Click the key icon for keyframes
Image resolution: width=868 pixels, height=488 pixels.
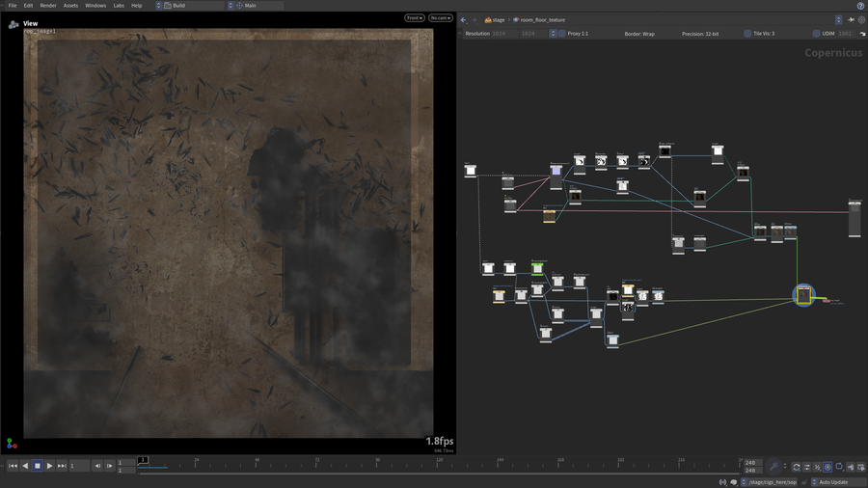point(773,467)
